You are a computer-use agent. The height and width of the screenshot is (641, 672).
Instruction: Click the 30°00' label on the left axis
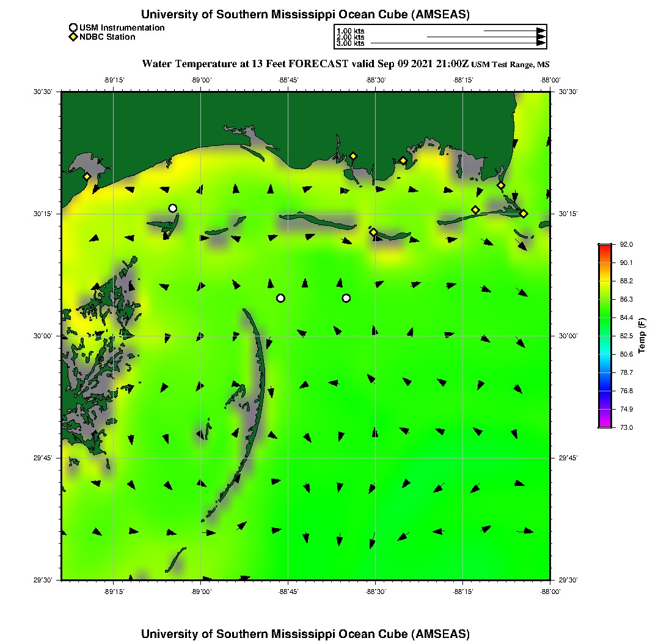click(43, 336)
